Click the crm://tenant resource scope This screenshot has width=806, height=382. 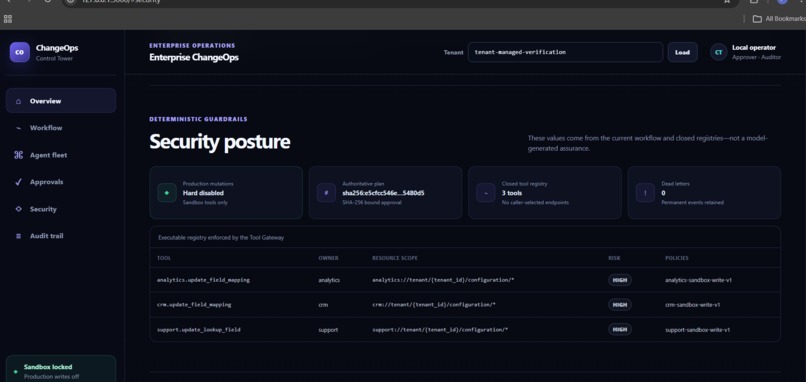point(434,305)
